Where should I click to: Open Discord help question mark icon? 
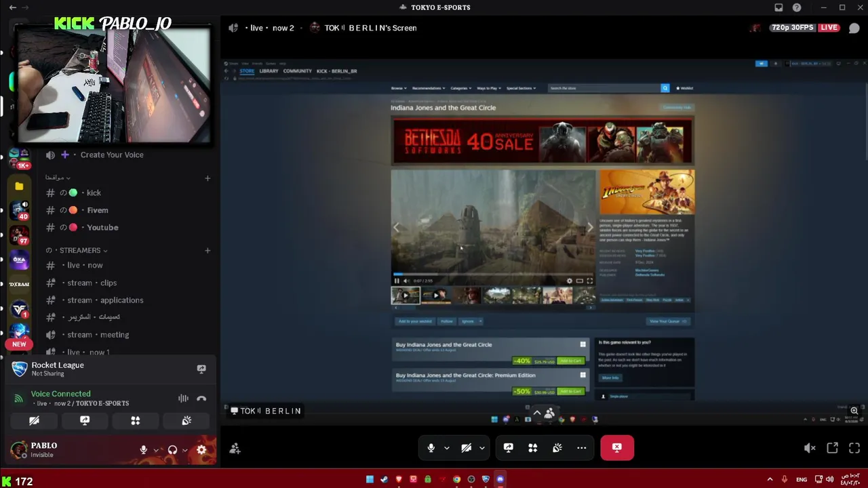click(797, 7)
